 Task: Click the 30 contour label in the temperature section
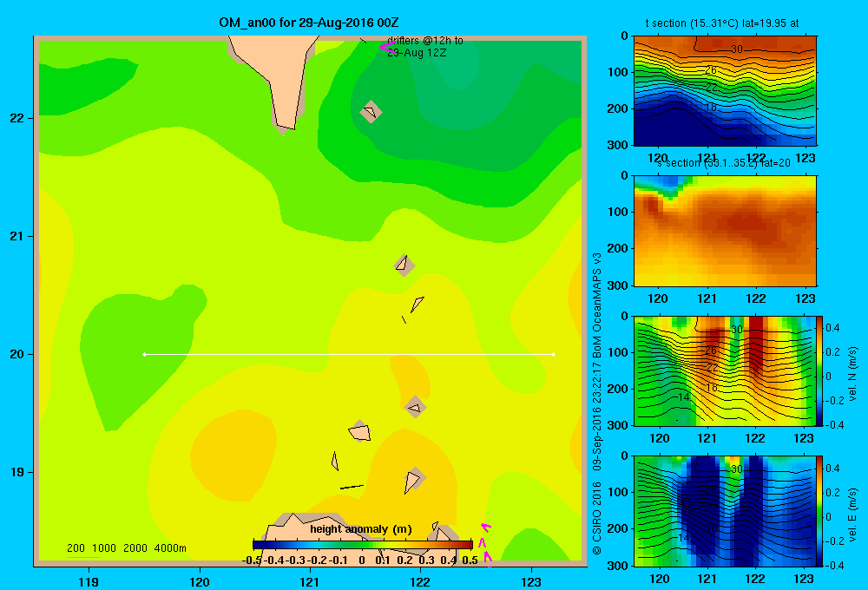pos(737,49)
